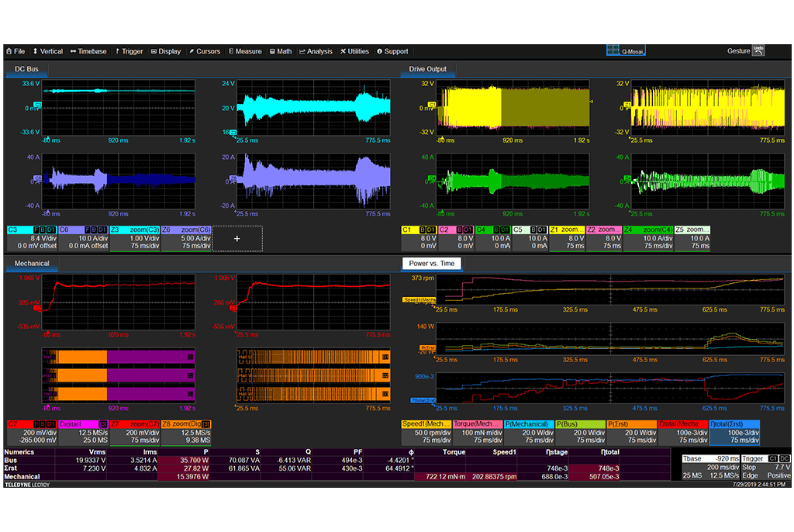Click the Q-Mosaic layout icon
This screenshot has height=532, width=794.
pyautogui.click(x=626, y=51)
